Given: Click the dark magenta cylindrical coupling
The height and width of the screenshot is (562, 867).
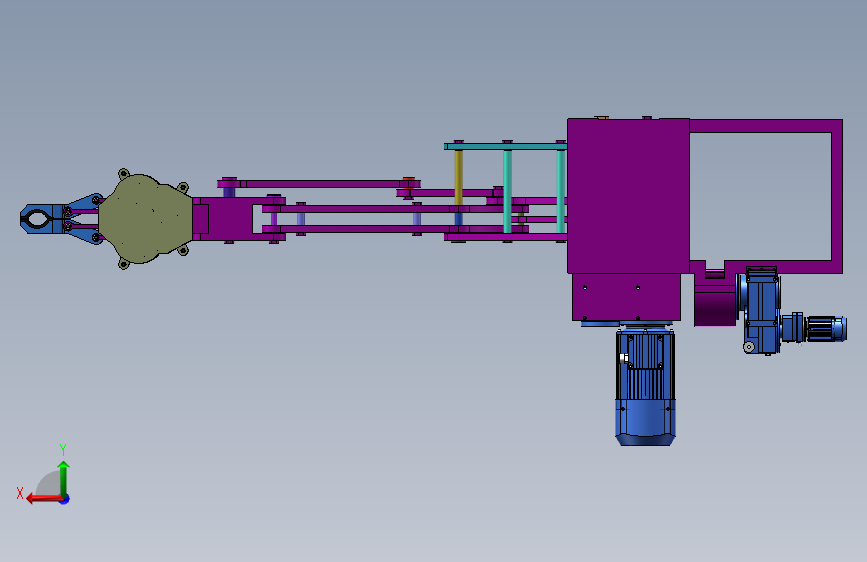Looking at the screenshot, I should point(715,309).
